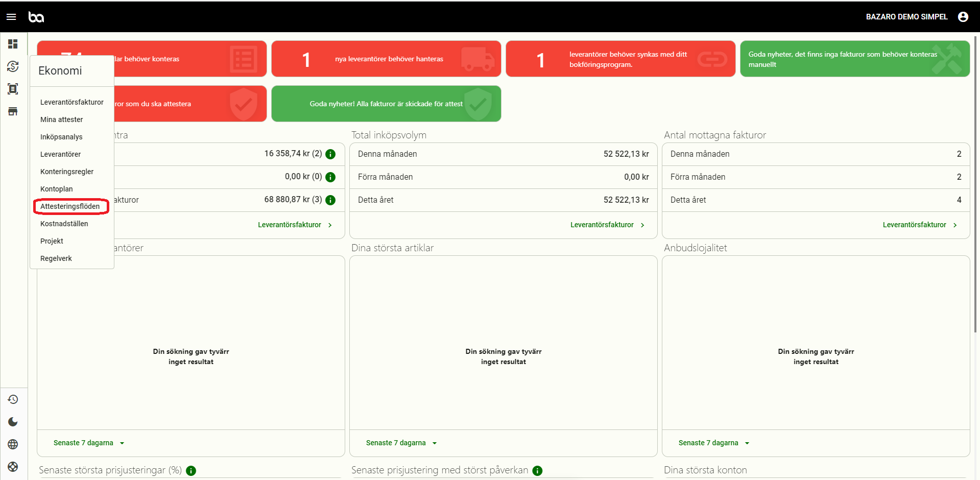
Task: Click BAZARO DEMO SIMPEL account name
Action: click(x=906, y=17)
